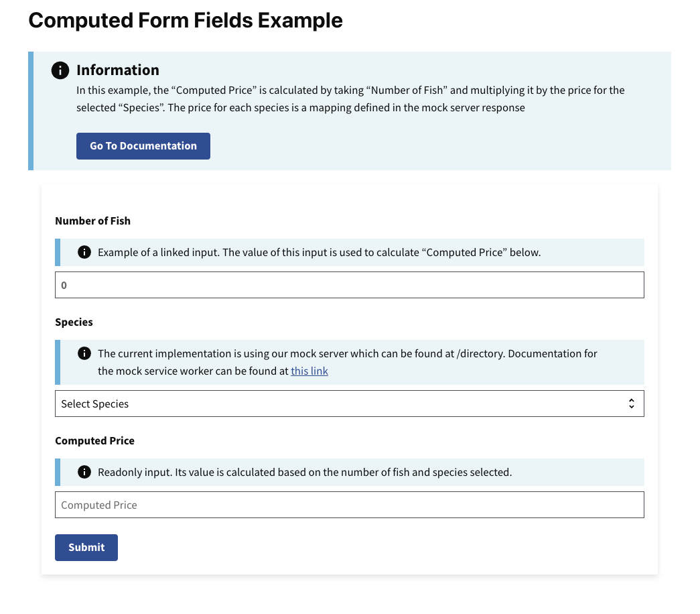This screenshot has width=700, height=614.
Task: Click the info icon in the Species callout
Action: pyautogui.click(x=84, y=354)
